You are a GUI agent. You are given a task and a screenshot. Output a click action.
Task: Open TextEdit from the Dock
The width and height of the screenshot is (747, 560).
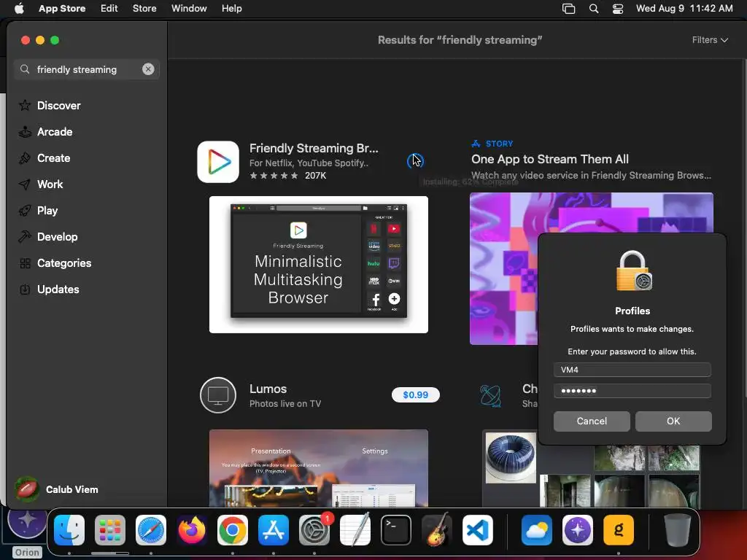coord(355,529)
